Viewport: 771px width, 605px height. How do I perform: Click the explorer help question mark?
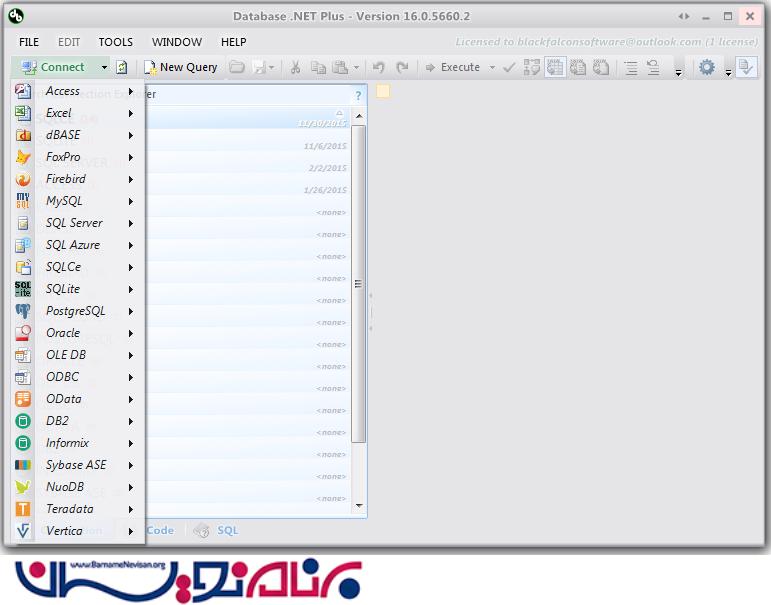pos(358,95)
